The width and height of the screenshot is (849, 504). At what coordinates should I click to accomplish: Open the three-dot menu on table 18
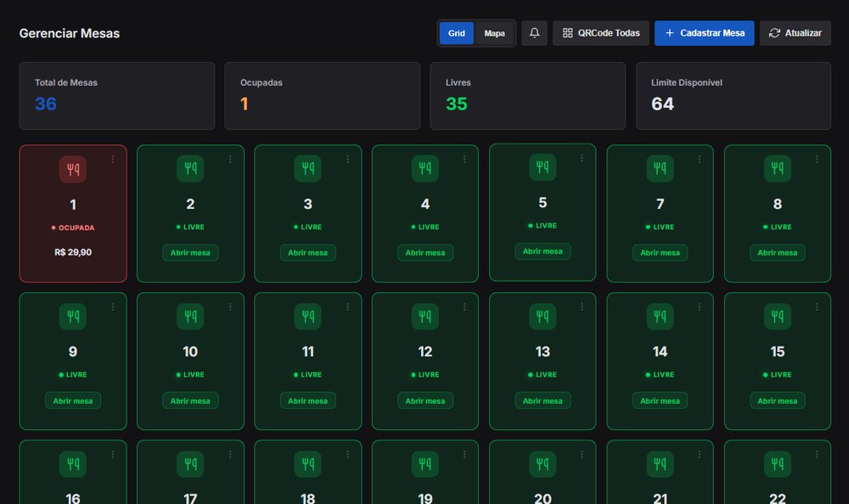(x=347, y=455)
